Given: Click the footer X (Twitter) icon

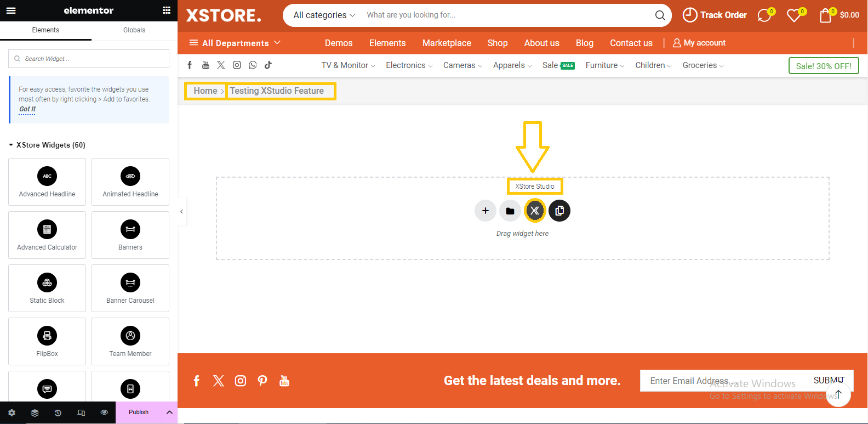Looking at the screenshot, I should click(x=219, y=381).
